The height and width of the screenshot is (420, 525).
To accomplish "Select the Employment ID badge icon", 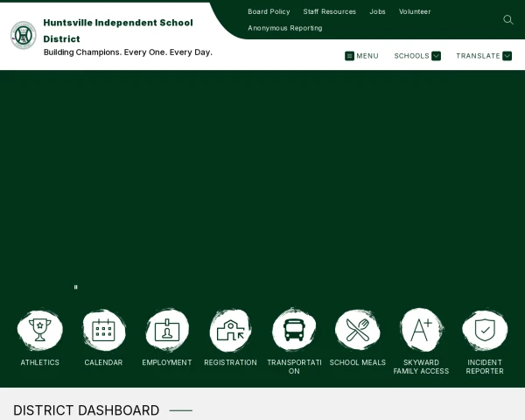I will click(167, 330).
